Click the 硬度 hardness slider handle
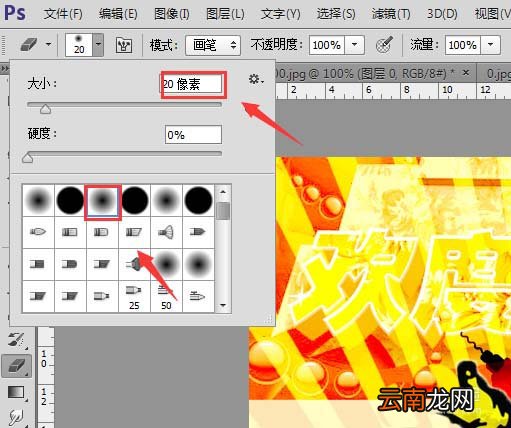This screenshot has height=428, width=511. [27, 158]
